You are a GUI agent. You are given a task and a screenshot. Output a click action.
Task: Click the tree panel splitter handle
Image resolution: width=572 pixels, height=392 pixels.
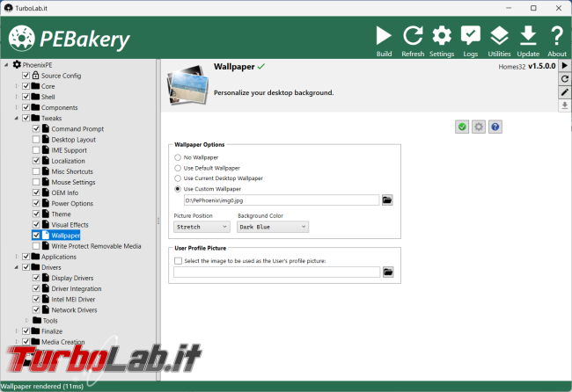pos(158,221)
